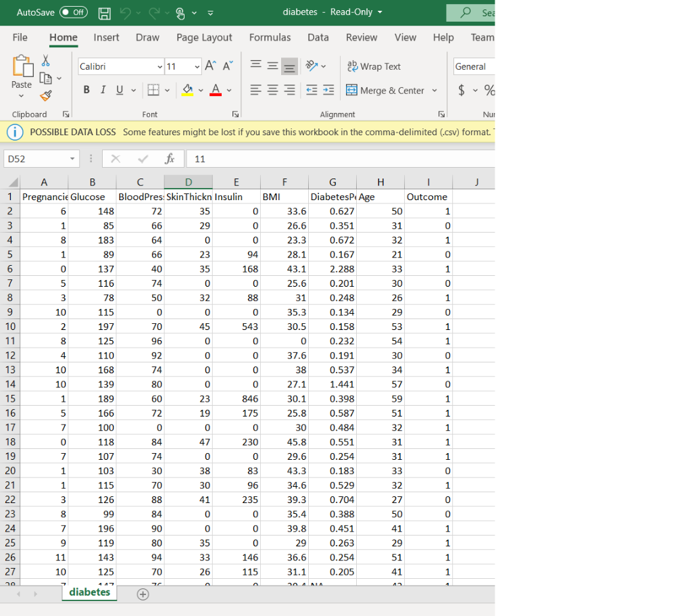
Task: Switch to the Formulas ribbon tab
Action: [x=270, y=38]
